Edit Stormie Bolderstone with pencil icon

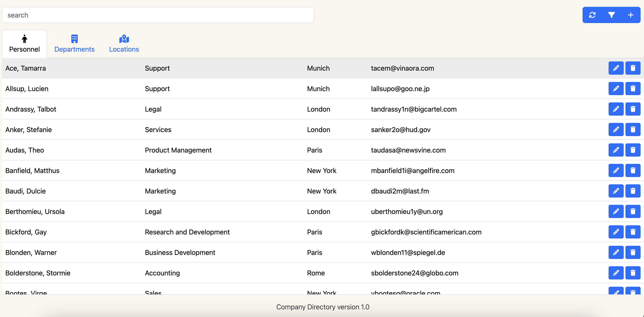click(x=616, y=273)
